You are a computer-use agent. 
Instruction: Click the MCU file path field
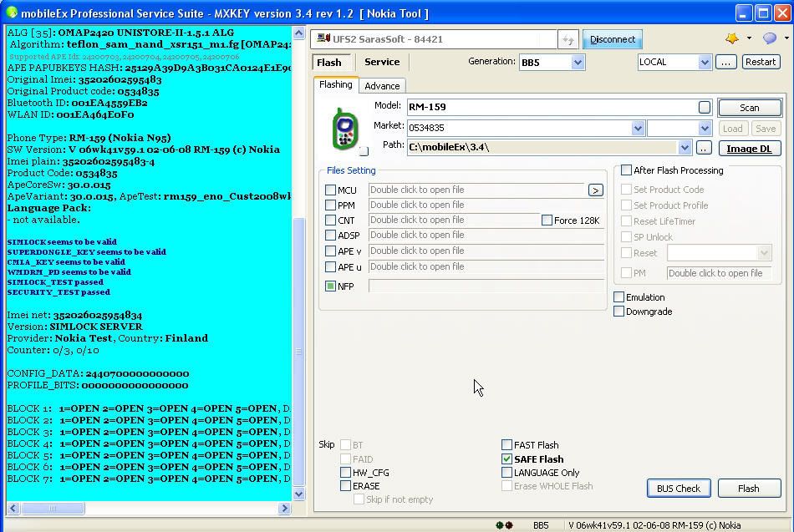(x=477, y=190)
